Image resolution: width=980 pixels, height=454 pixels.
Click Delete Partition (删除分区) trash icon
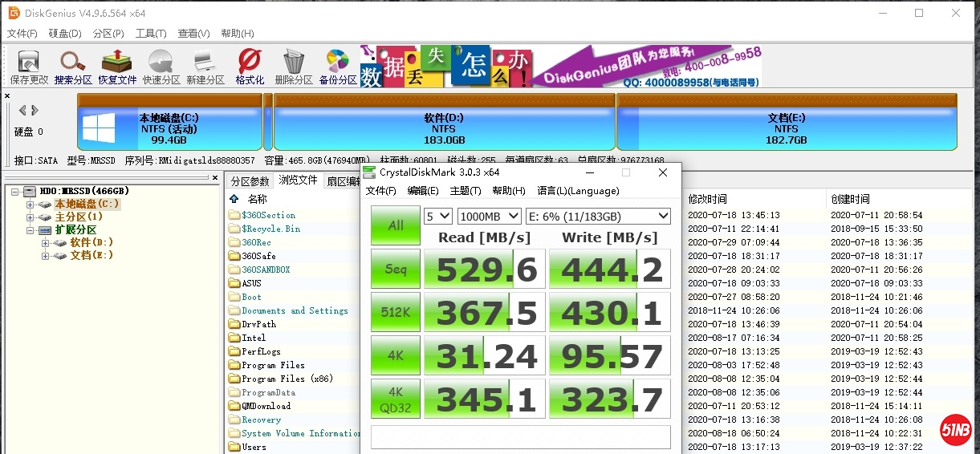[x=294, y=66]
